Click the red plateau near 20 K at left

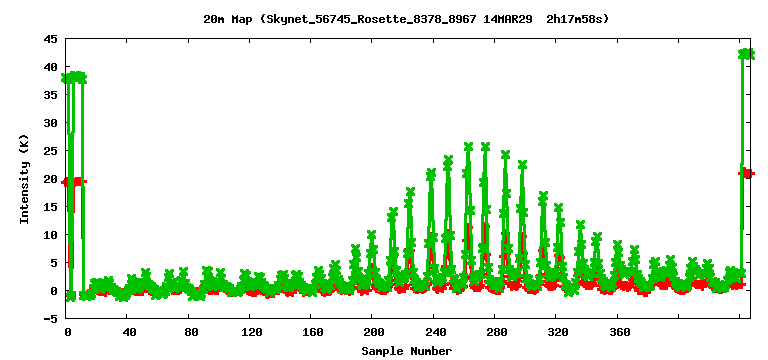[75, 182]
